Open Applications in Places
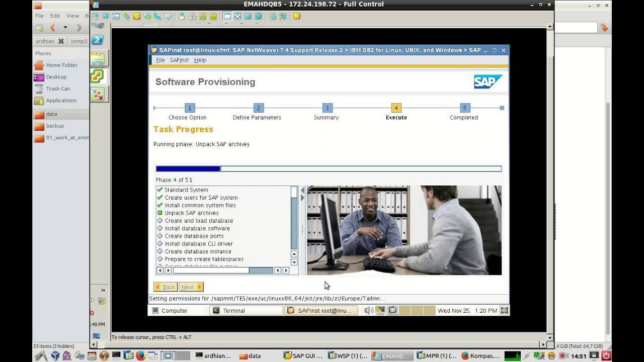The height and width of the screenshot is (362, 644). [x=61, y=101]
